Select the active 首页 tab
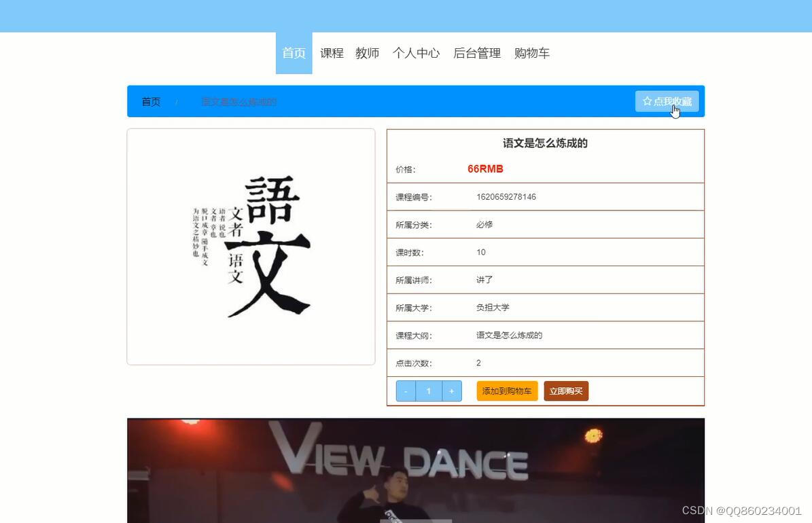 293,52
